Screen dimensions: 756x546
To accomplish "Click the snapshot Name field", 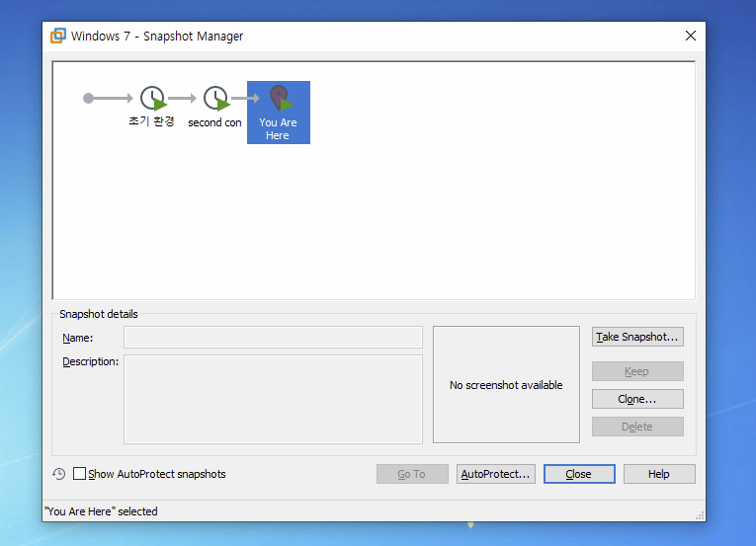I will [273, 338].
